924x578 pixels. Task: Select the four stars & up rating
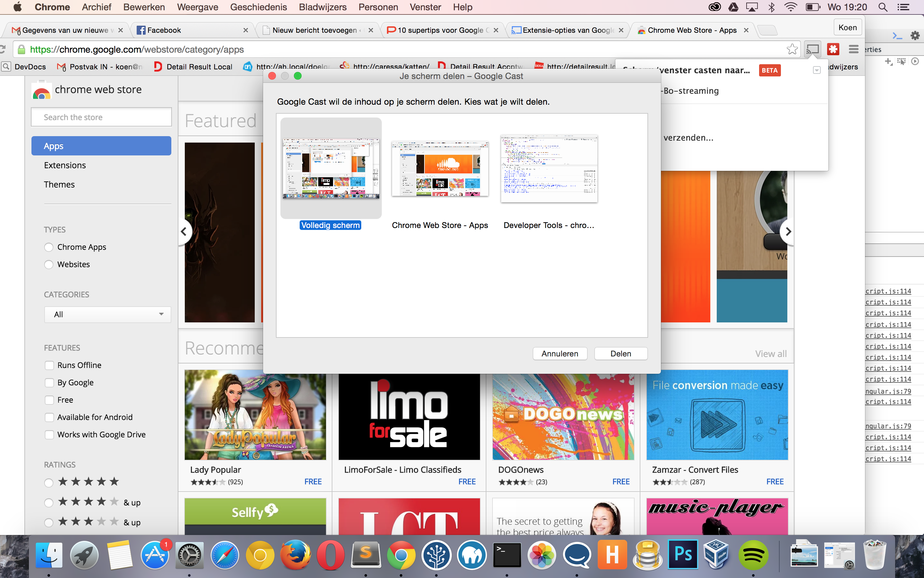pos(48,503)
